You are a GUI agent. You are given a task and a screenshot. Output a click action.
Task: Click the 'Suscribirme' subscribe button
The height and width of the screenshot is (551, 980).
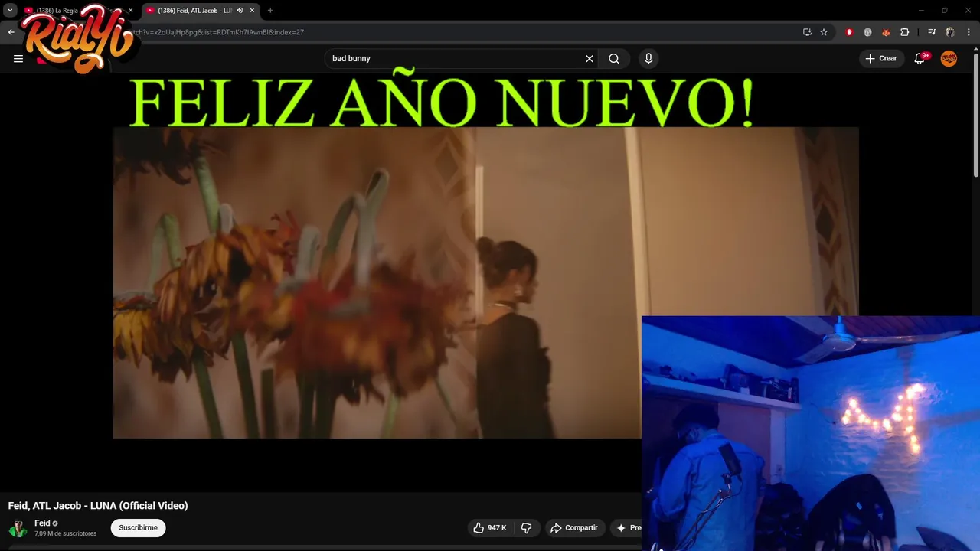pyautogui.click(x=138, y=527)
